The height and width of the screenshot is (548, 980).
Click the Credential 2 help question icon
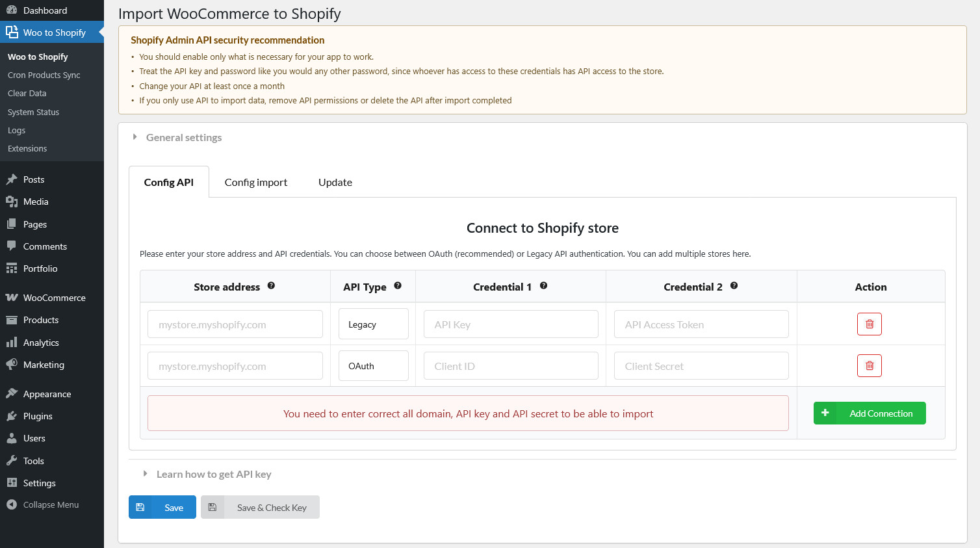(x=734, y=286)
